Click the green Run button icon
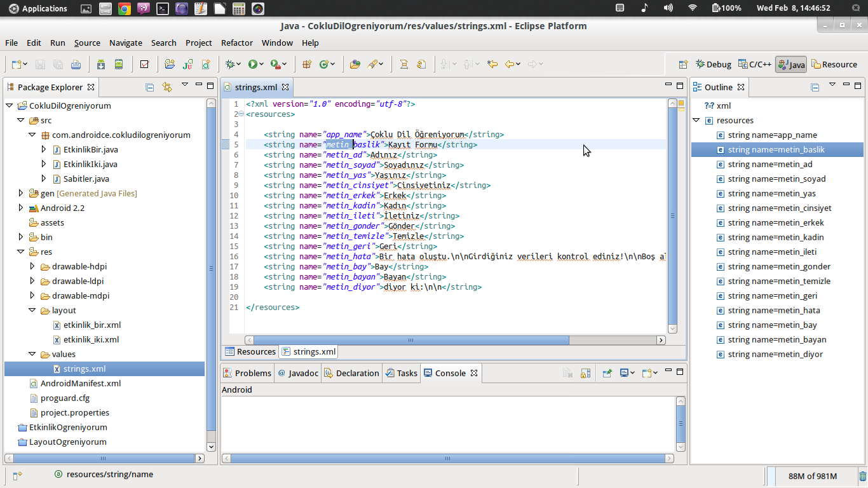The width and height of the screenshot is (868, 488). (253, 64)
